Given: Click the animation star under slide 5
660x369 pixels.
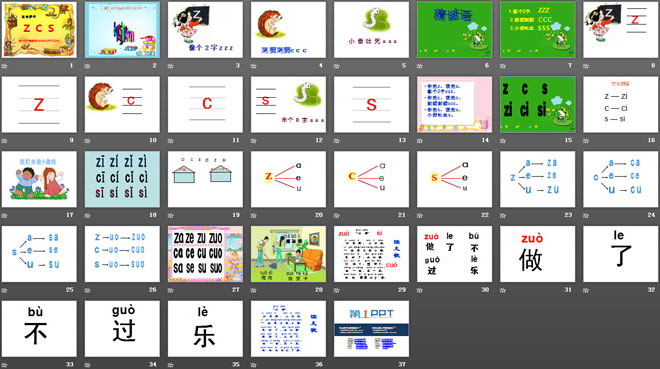Looking at the screenshot, I should tap(337, 66).
